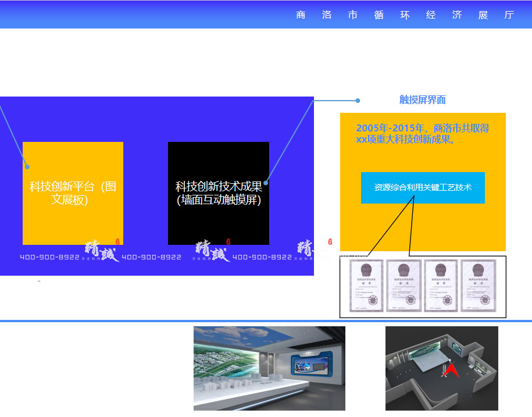Click the red 6 mark on the black panel corner

pos(228,241)
